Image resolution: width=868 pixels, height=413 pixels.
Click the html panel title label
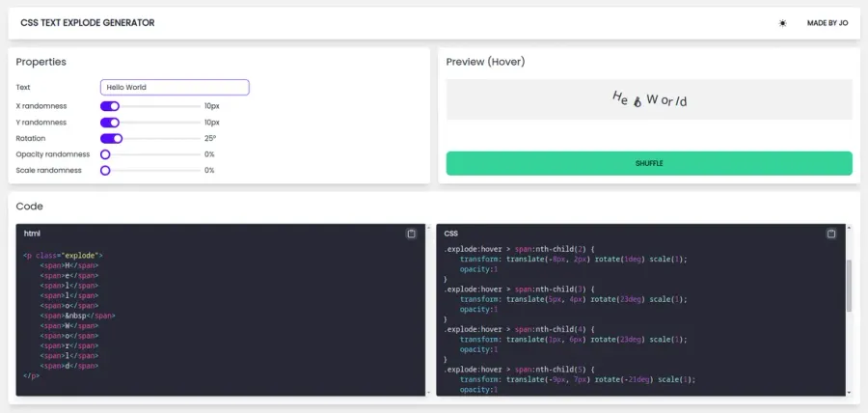(x=32, y=234)
